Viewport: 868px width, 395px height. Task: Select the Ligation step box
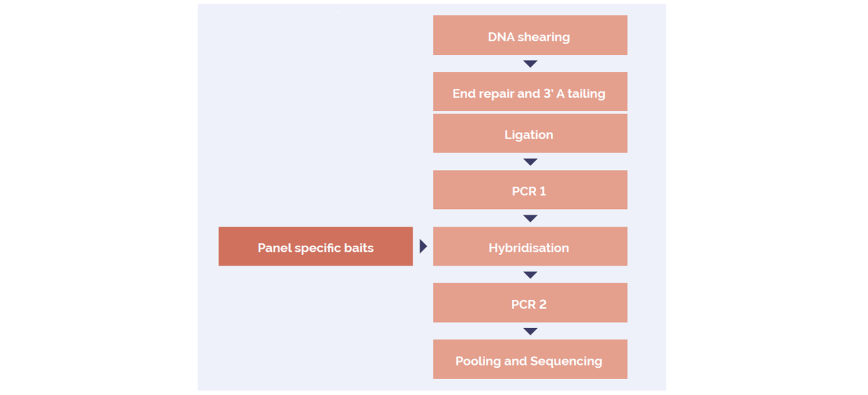(530, 134)
